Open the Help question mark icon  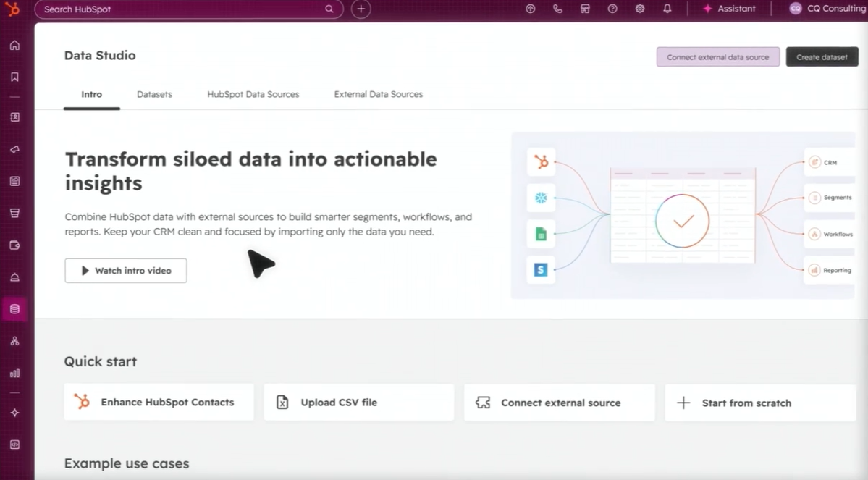point(612,9)
